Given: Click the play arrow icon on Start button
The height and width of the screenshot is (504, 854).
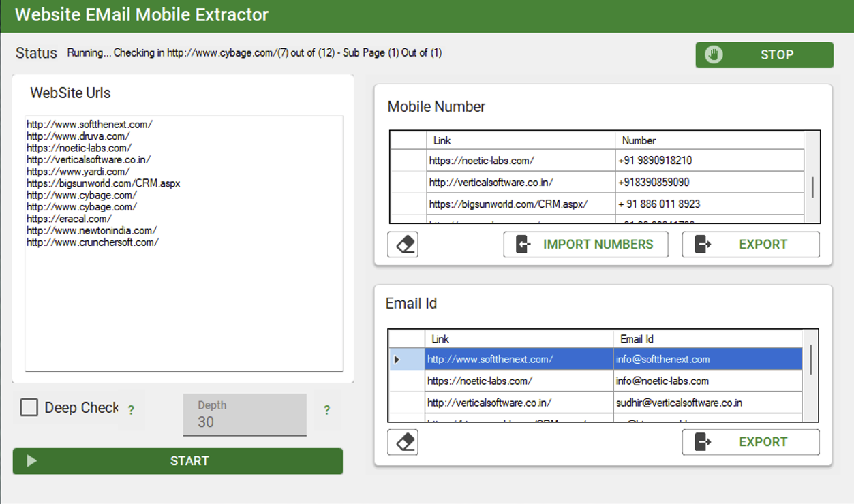Looking at the screenshot, I should coord(31,461).
